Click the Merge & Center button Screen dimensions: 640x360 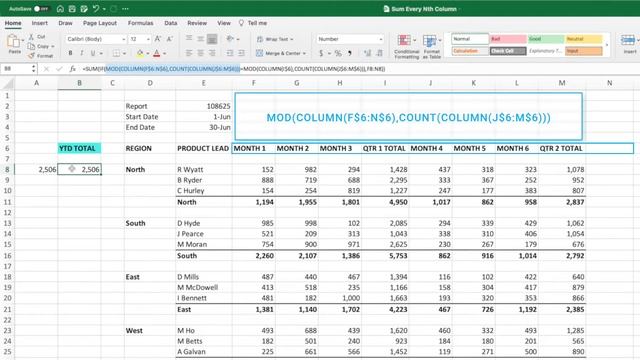coord(280,53)
